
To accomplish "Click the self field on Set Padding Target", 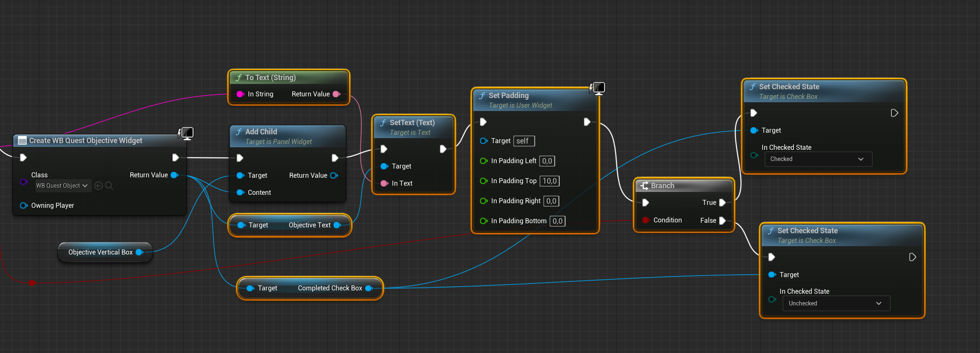I will [524, 141].
